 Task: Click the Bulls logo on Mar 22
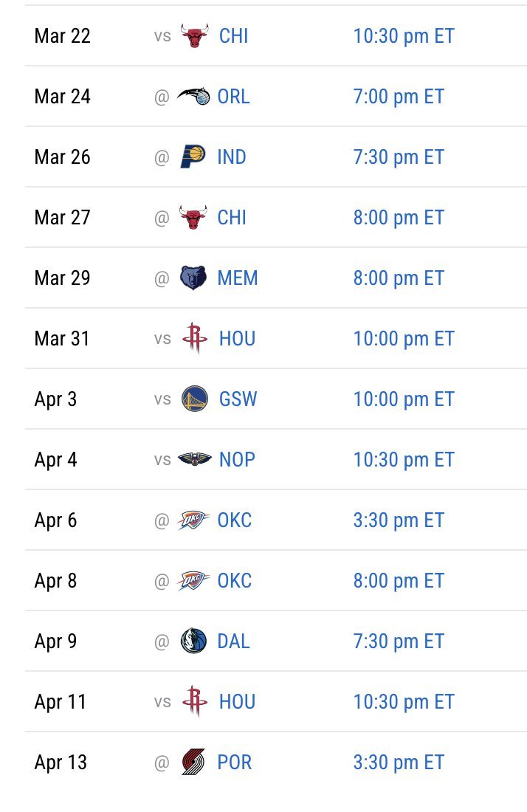click(x=195, y=35)
